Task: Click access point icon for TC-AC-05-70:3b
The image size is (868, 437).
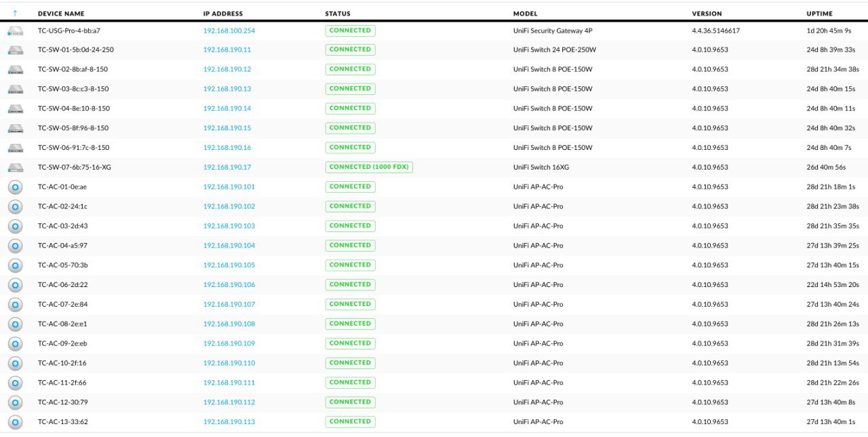Action: (x=15, y=265)
